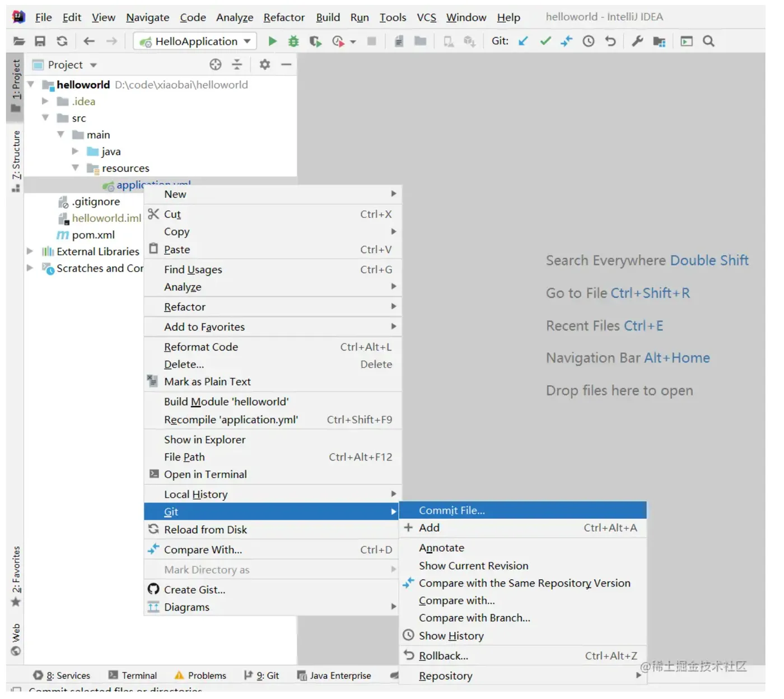Expand External Libraries node
784x699 pixels.
(x=30, y=252)
